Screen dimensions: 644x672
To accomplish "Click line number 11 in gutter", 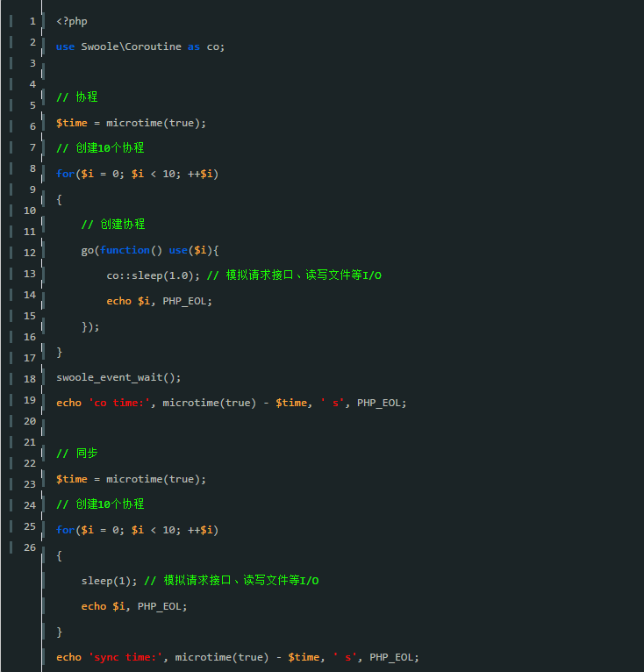I will tap(30, 232).
